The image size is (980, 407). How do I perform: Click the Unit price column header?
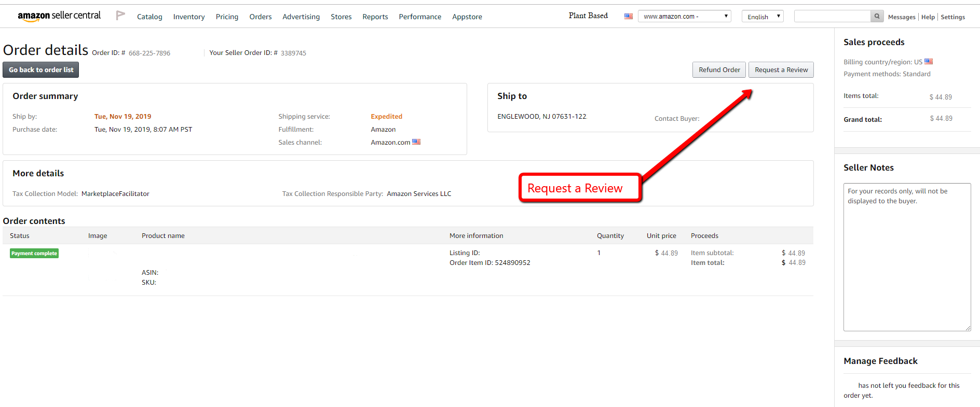(x=661, y=236)
